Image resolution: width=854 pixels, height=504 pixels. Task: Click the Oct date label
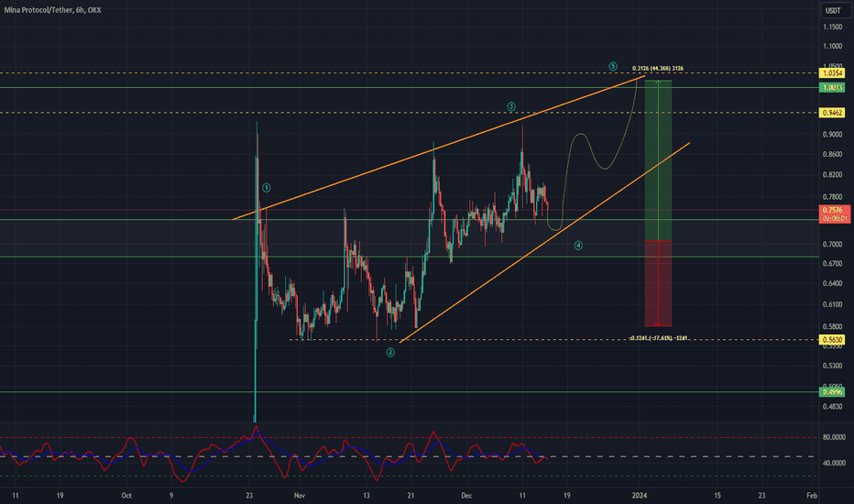(126, 496)
